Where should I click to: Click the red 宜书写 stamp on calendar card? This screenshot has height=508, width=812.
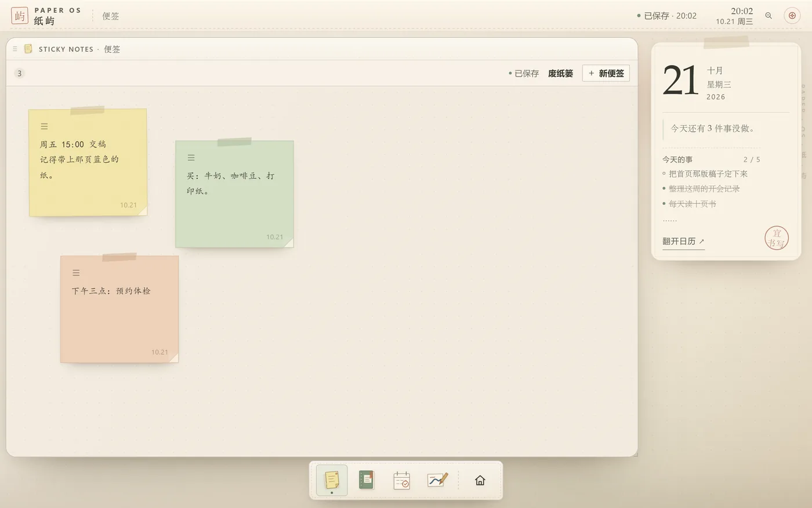[x=777, y=238]
